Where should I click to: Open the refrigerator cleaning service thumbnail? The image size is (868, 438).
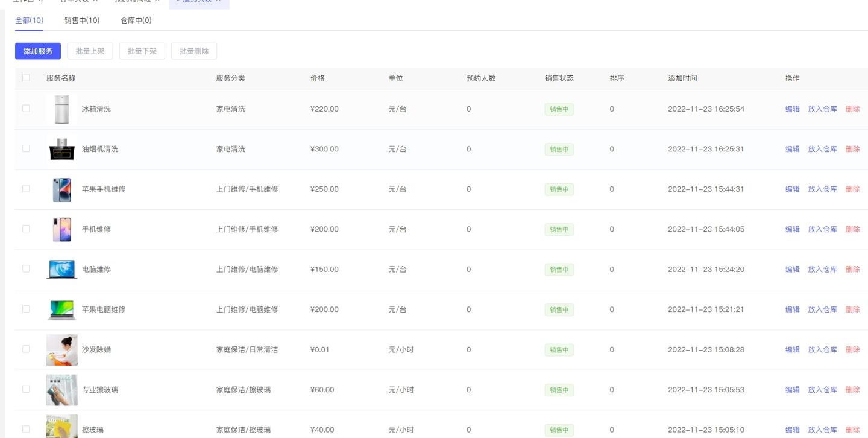(x=61, y=109)
